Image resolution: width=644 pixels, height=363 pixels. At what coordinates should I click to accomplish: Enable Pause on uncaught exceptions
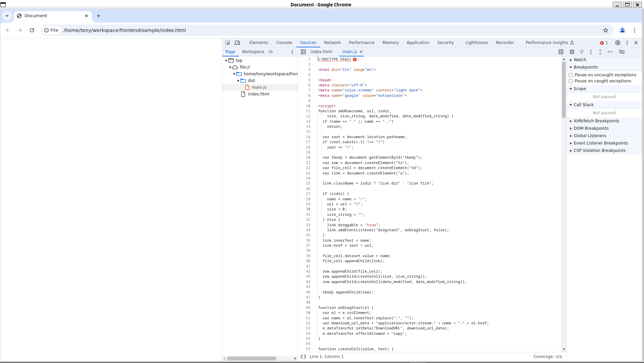point(571,75)
